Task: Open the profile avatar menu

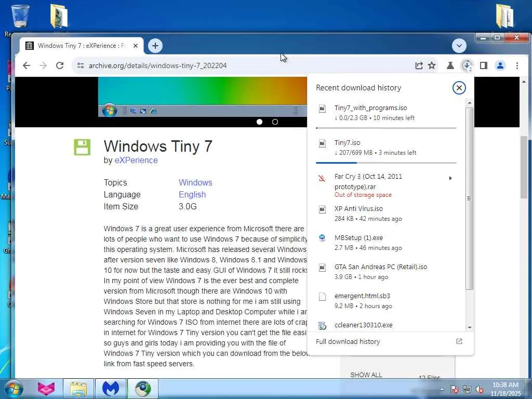Action: click(500, 65)
